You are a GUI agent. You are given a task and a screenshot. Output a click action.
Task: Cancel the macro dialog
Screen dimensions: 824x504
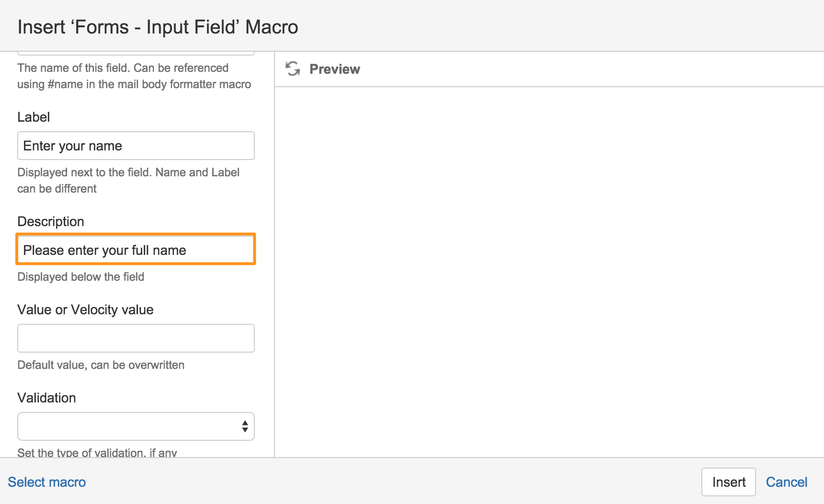point(787,482)
